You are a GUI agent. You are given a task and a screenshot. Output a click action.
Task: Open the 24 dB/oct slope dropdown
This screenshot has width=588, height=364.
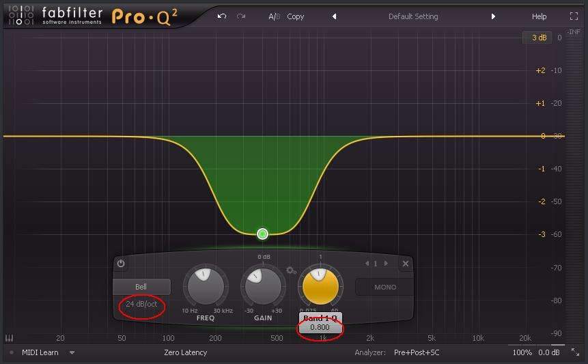coord(141,304)
